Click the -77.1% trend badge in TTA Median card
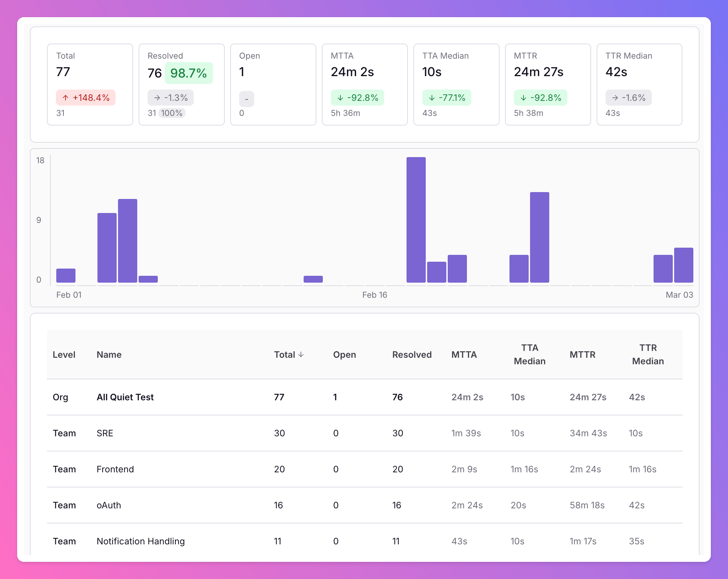 [447, 98]
